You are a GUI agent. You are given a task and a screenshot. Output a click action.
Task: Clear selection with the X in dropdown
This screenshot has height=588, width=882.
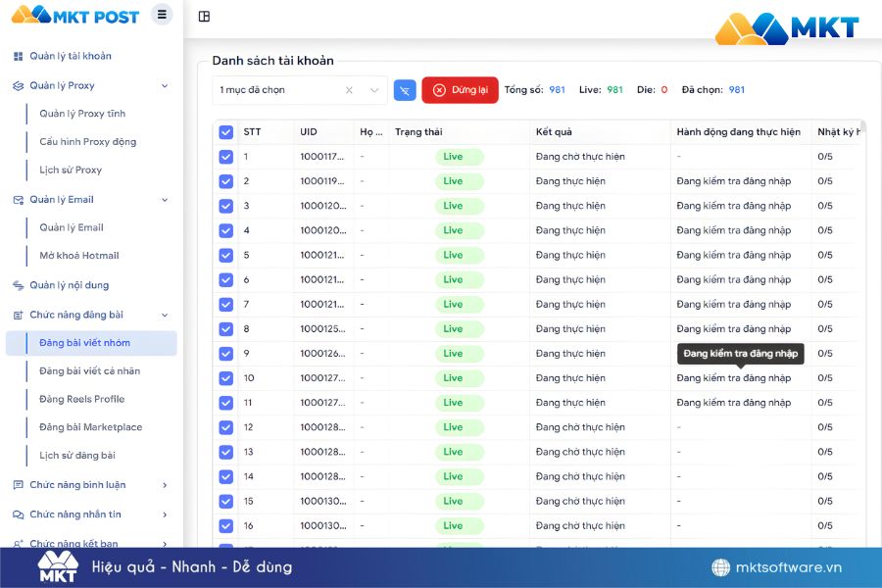click(349, 90)
